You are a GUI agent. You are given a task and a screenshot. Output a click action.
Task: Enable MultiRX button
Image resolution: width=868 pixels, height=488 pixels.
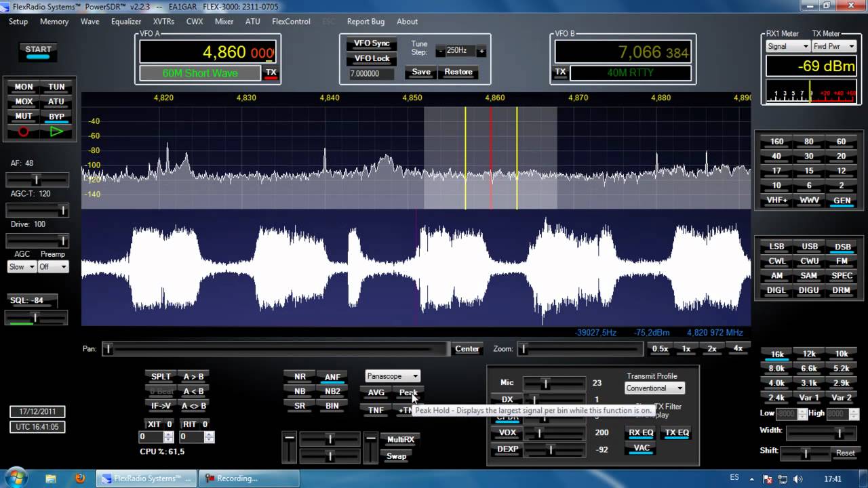point(400,440)
